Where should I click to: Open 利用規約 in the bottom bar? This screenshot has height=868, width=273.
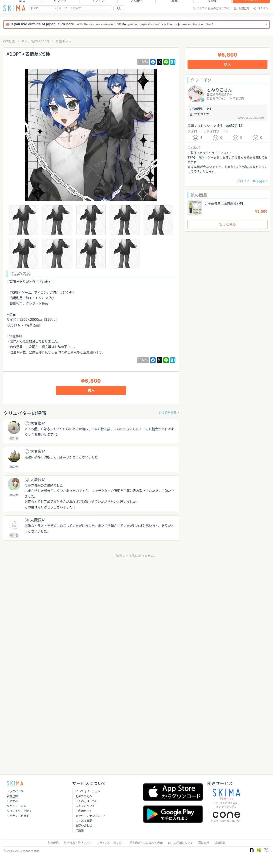[x=53, y=843]
